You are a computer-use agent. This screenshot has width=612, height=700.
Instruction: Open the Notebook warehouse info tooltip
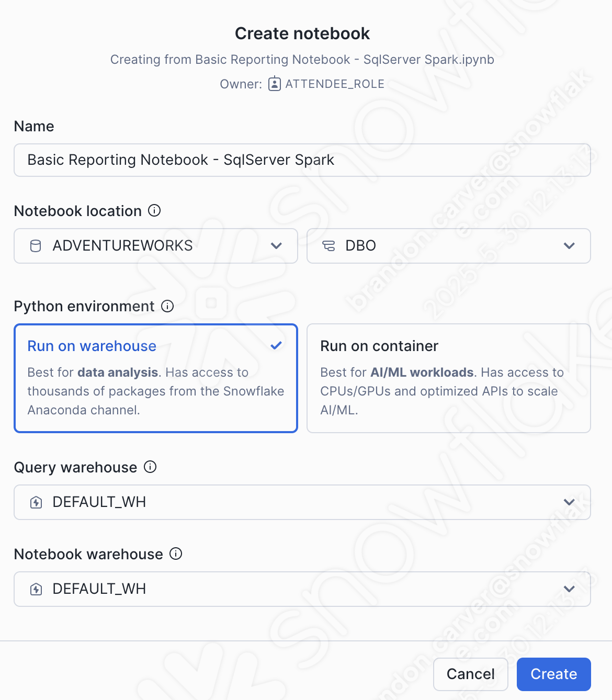[176, 554]
